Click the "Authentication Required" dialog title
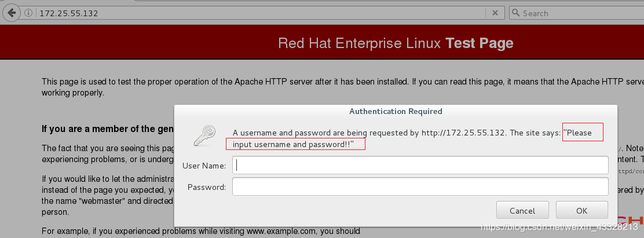 [x=396, y=111]
